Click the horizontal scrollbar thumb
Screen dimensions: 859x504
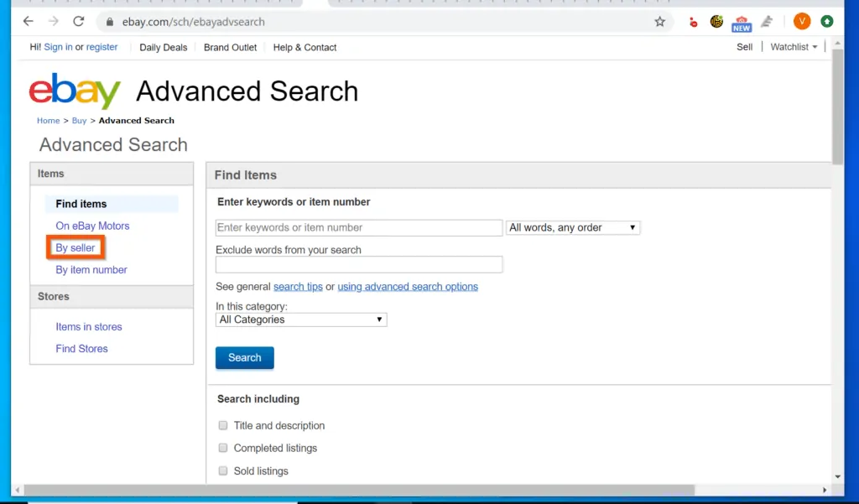point(359,490)
